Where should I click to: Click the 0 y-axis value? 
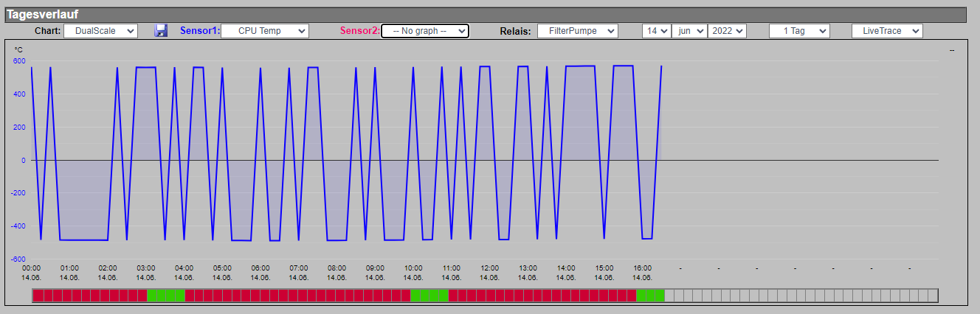(x=24, y=160)
